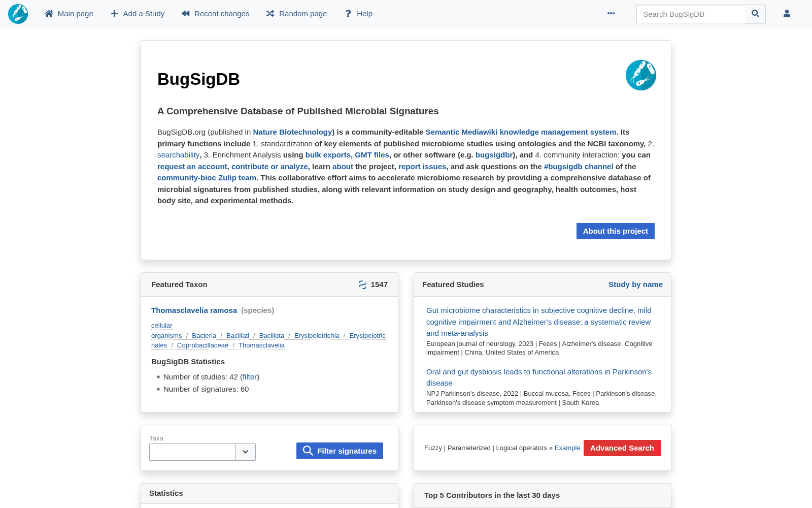
Task: Click the BugSigDB logo in the navbar
Action: pyautogui.click(x=18, y=14)
